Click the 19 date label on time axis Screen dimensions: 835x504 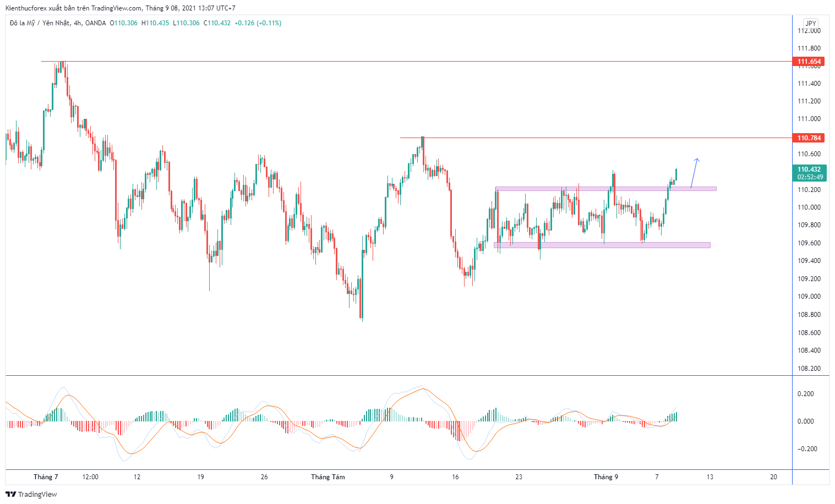point(201,477)
